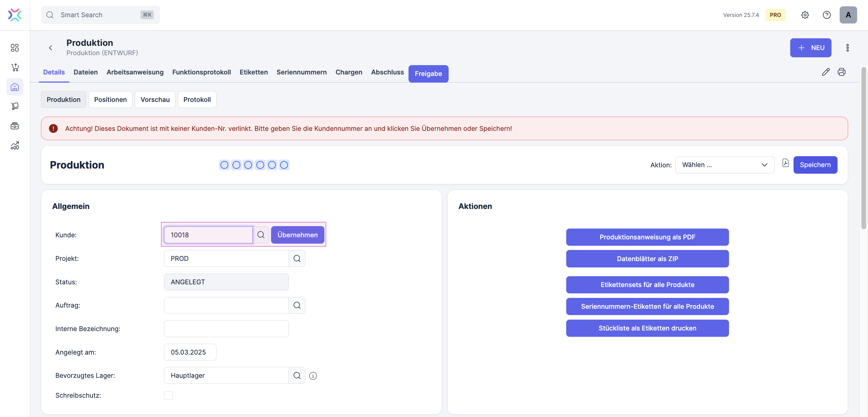Screen dimensions: 868x417
Task: Toggle the Schreibschutz checkbox
Action: pos(168,395)
